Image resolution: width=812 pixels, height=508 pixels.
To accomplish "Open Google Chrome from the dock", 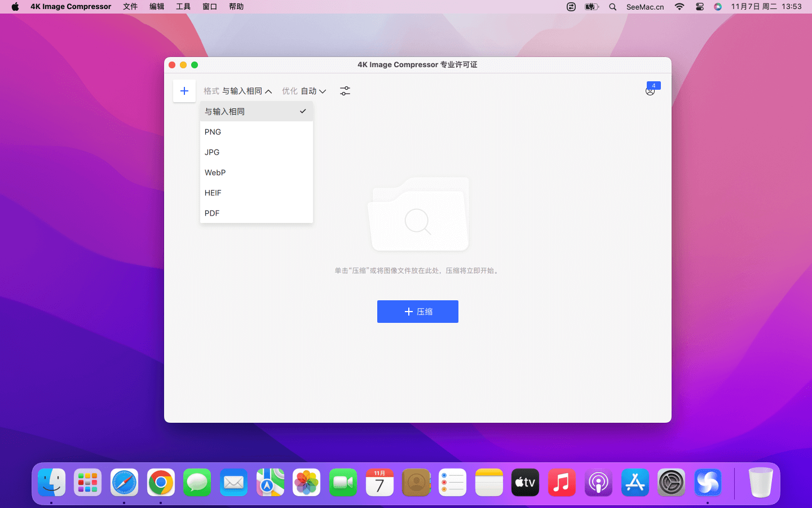I will tap(161, 483).
